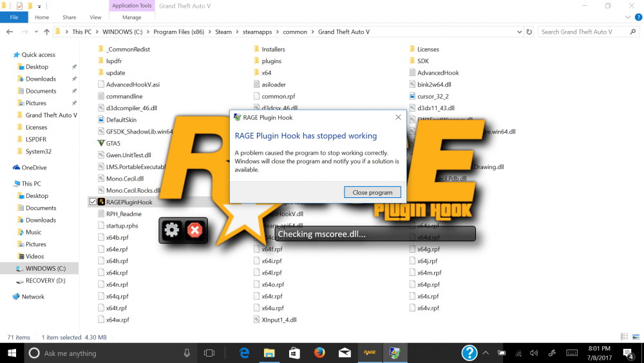This screenshot has width=644, height=363.
Task: Open recent locations dropdown arrow
Action: (36, 32)
